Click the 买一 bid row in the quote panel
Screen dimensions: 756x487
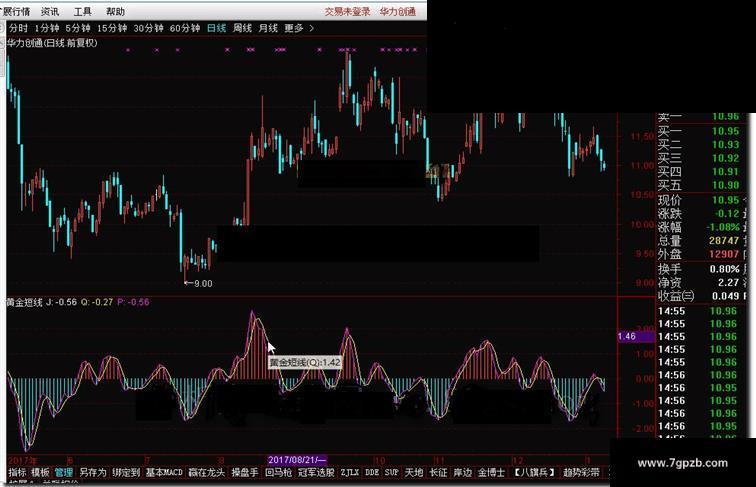[699, 131]
